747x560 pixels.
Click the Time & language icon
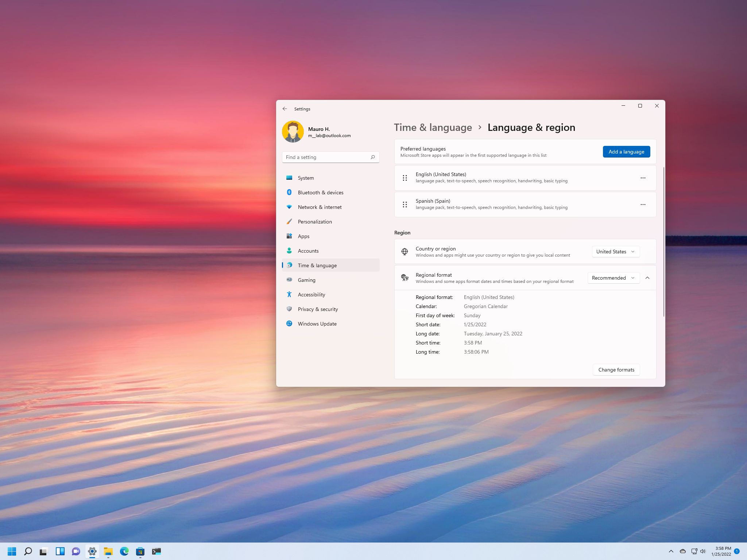coord(289,265)
